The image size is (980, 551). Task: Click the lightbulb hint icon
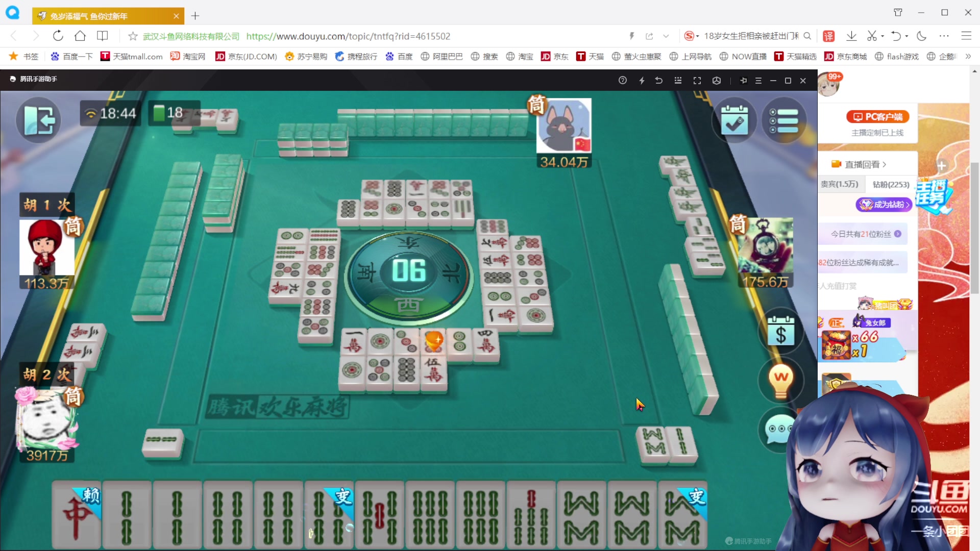pos(780,381)
